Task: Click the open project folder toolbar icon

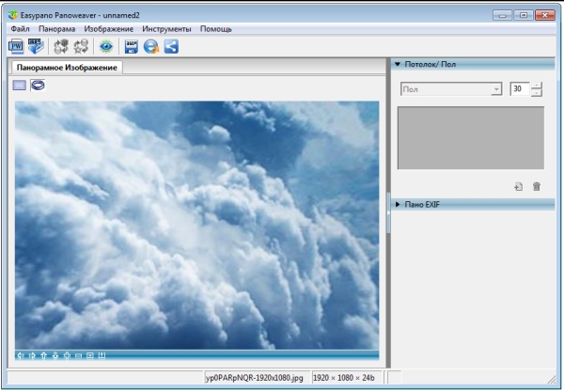Action: pyautogui.click(x=36, y=46)
